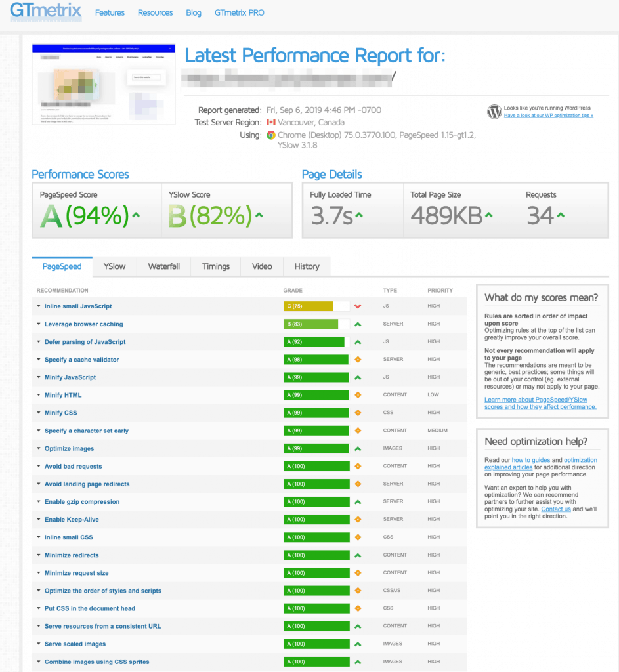Viewport: 619px width, 672px height.
Task: Click green up arrow for Minify JavaScript
Action: 358,377
